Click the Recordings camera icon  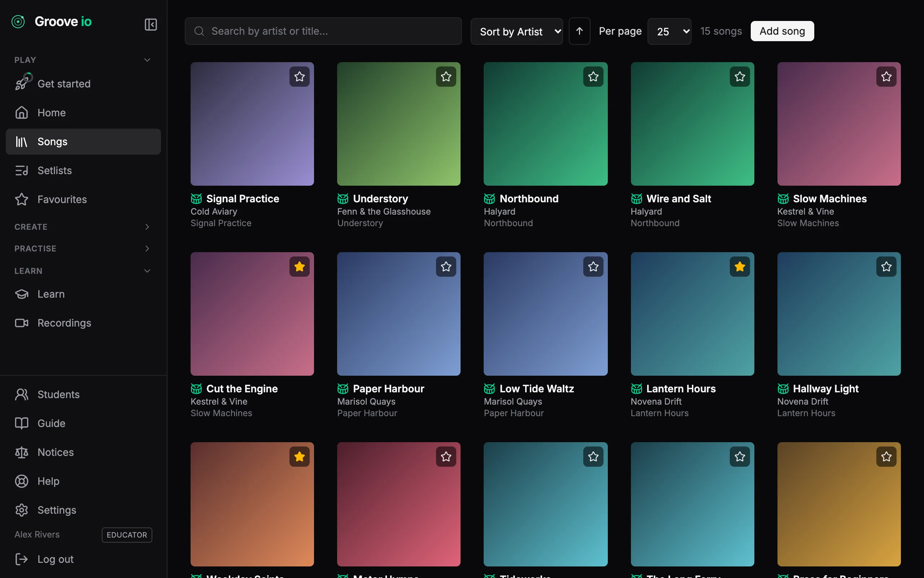(x=22, y=323)
